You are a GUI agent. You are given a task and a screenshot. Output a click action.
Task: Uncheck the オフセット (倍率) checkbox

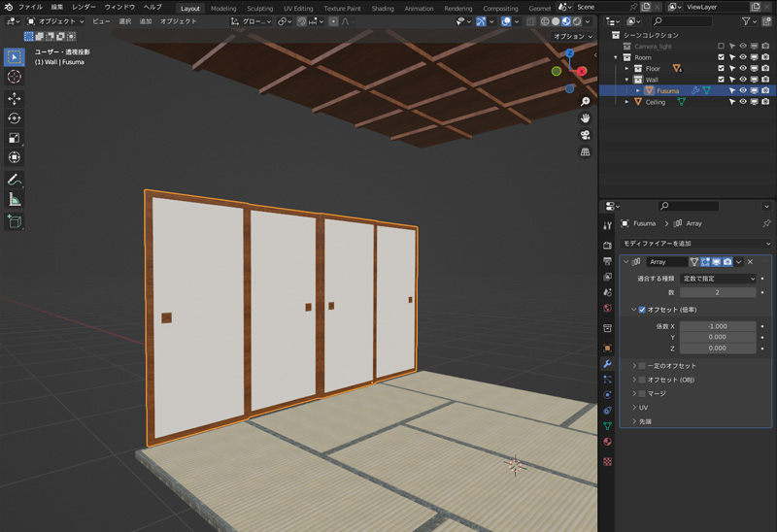[x=642, y=310]
